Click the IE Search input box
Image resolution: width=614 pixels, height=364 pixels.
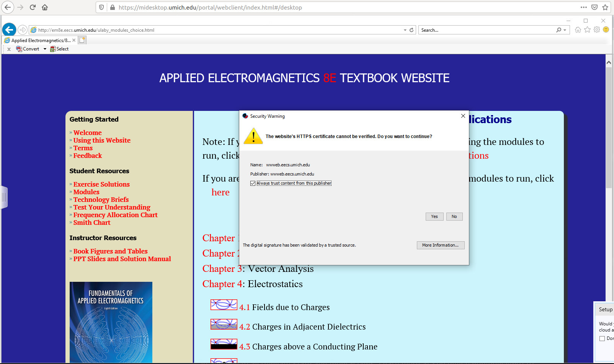[x=486, y=30]
